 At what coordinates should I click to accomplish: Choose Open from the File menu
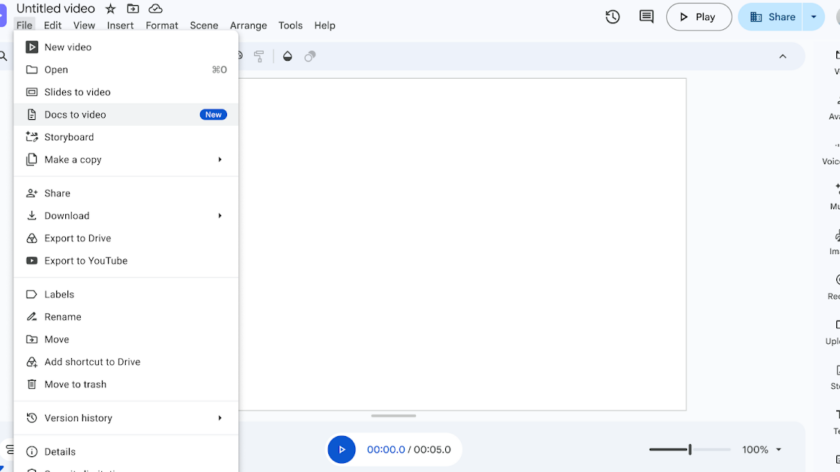click(126, 70)
